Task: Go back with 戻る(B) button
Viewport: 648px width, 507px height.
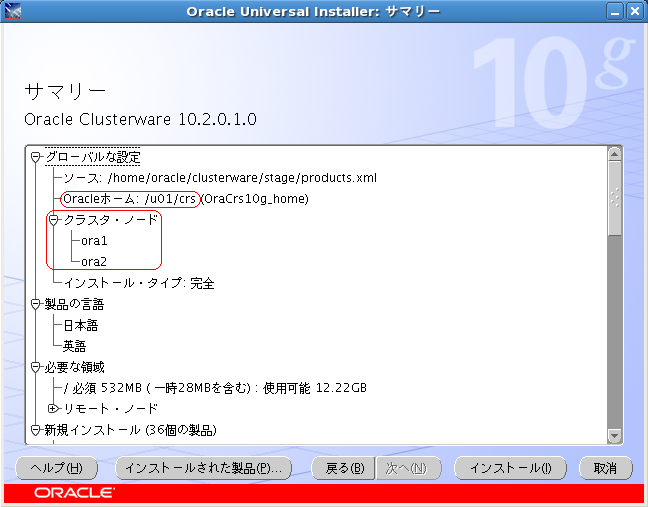Action: point(344,468)
